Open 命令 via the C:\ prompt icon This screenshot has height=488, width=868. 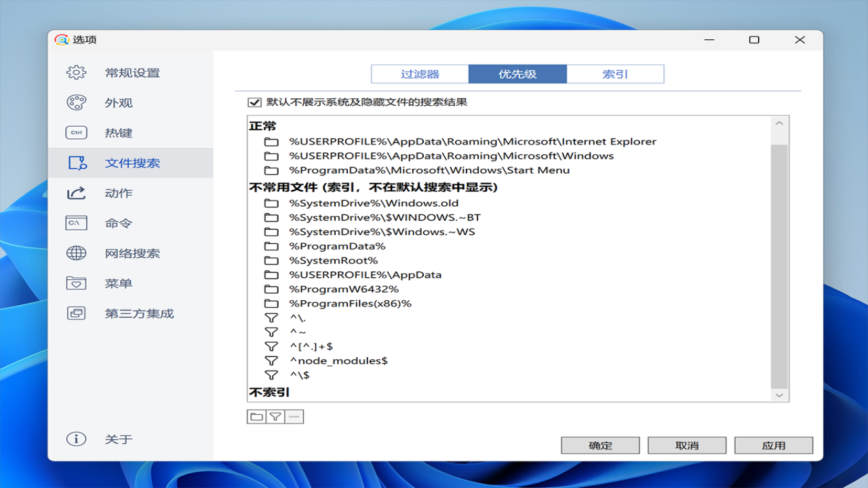[x=76, y=222]
